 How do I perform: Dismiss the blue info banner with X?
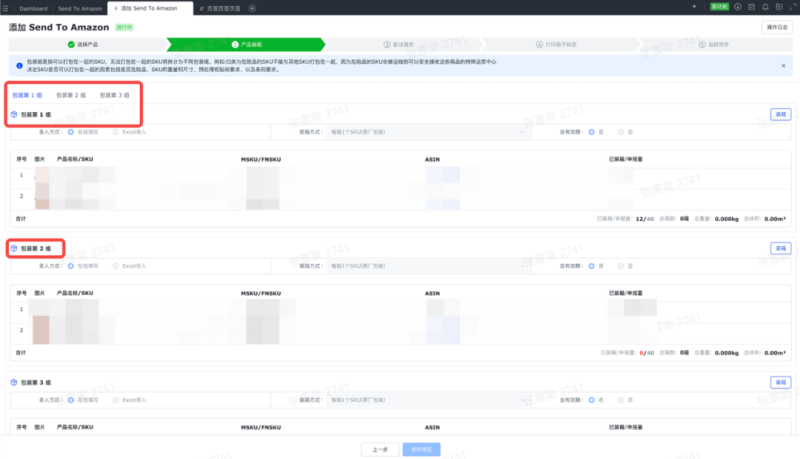(x=783, y=65)
